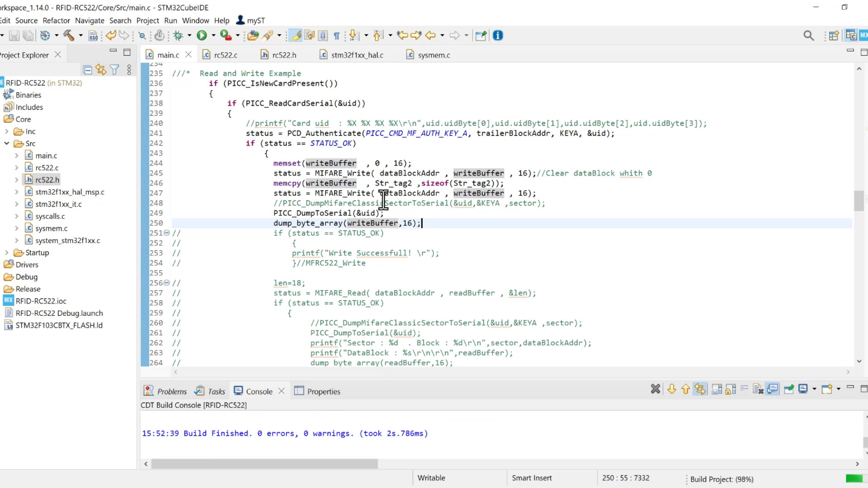Collapse the Src folder in project tree
This screenshot has width=868, height=488.
[7, 143]
